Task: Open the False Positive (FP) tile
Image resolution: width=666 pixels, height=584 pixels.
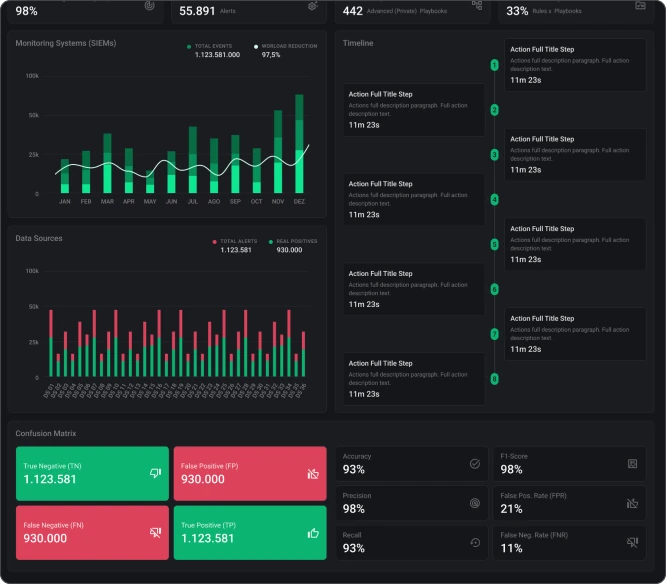Action: [x=250, y=474]
